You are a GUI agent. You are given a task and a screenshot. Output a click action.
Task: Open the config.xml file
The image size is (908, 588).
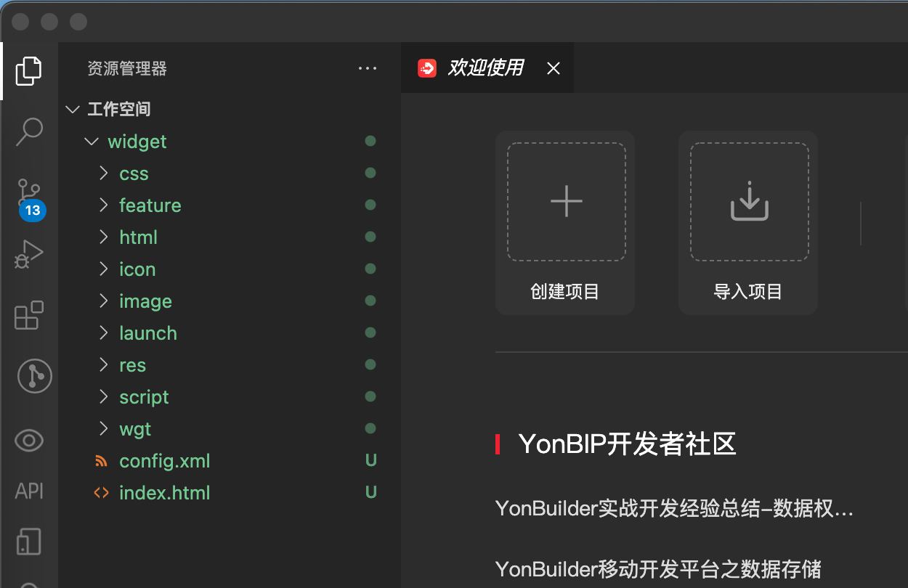coord(164,461)
